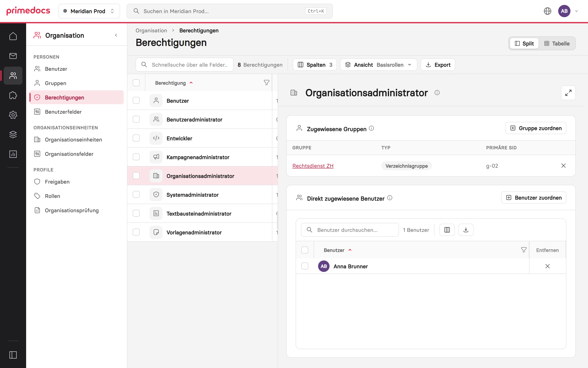Click the column chooser icon in user table
This screenshot has height=368, width=588.
pyautogui.click(x=447, y=230)
